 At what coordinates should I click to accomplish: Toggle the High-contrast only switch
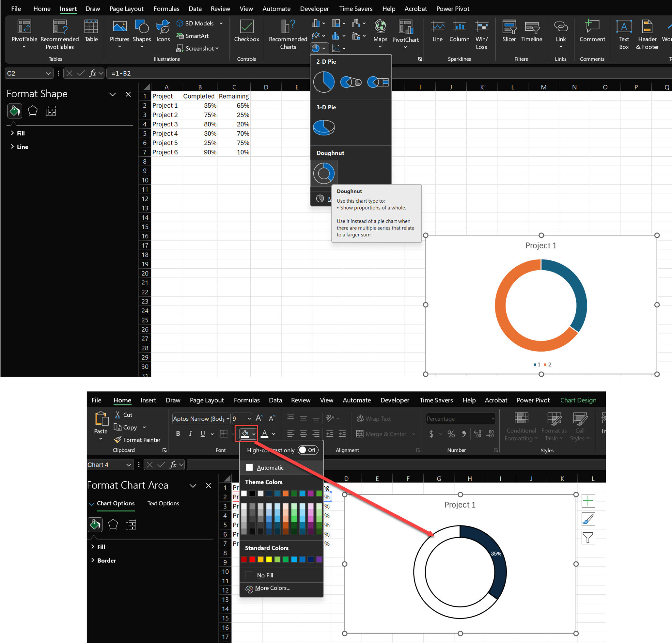[307, 450]
